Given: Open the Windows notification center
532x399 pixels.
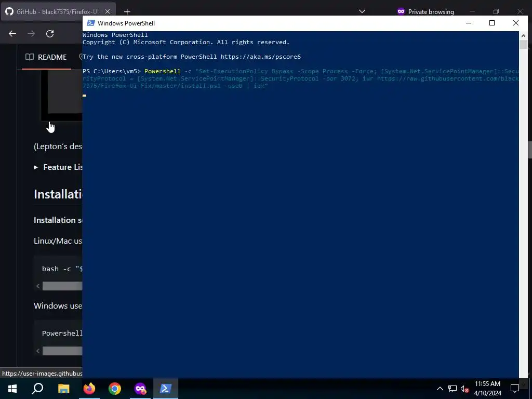Looking at the screenshot, I should (x=515, y=389).
